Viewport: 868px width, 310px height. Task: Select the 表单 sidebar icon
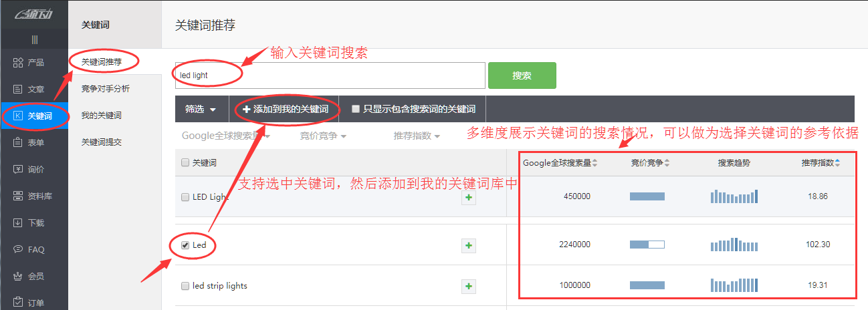[x=18, y=142]
